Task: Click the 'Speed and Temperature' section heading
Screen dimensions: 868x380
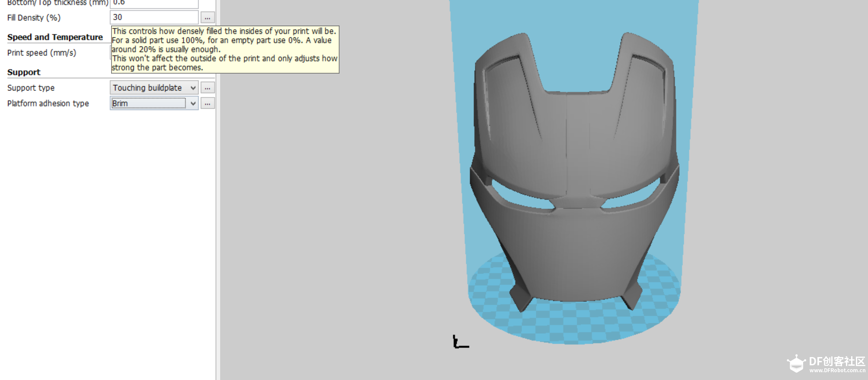Action: pos(55,37)
